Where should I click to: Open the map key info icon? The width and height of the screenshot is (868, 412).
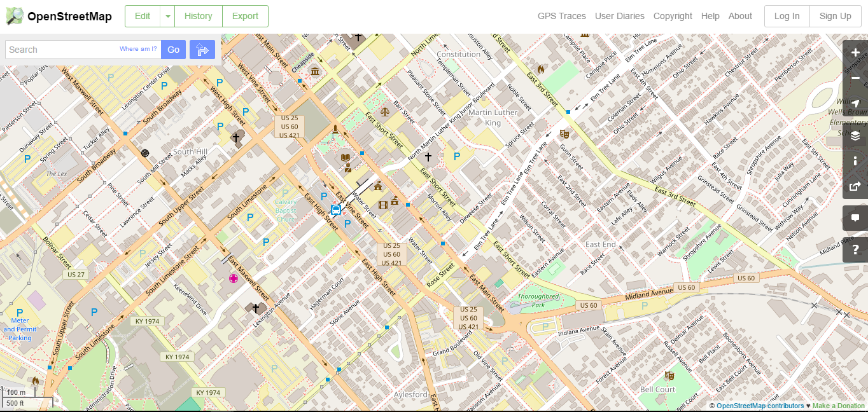(855, 161)
